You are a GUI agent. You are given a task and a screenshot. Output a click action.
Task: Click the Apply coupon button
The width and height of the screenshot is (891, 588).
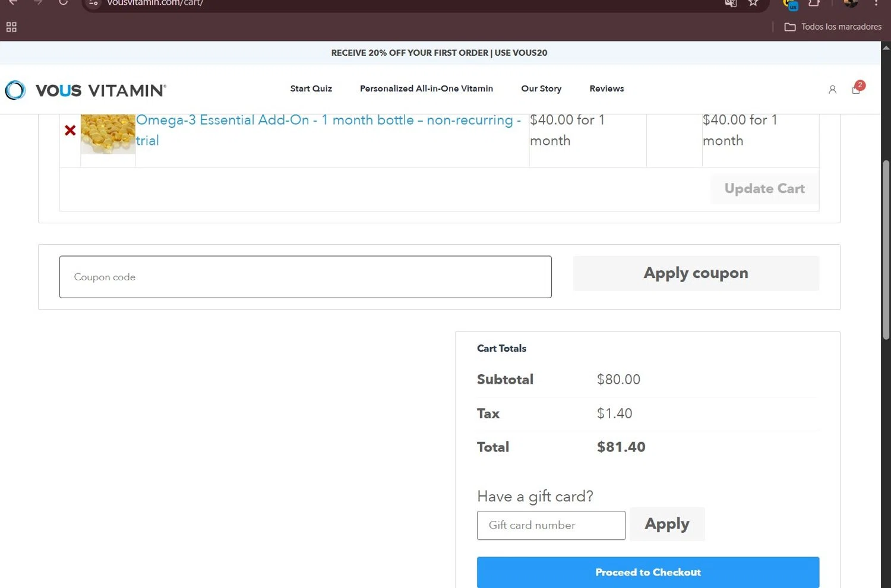pos(696,273)
